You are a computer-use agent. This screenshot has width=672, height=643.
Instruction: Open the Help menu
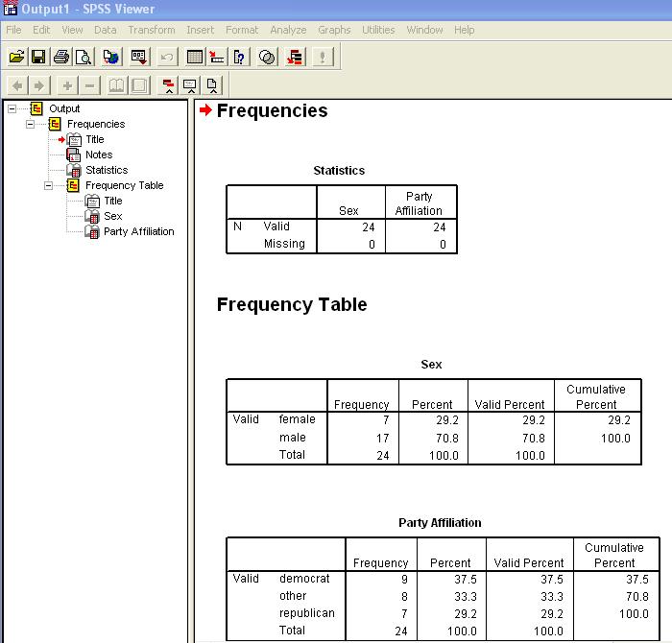[464, 30]
